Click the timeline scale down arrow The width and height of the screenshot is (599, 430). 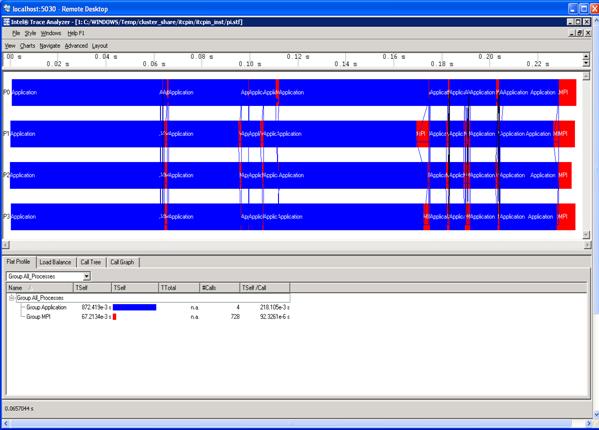click(586, 63)
